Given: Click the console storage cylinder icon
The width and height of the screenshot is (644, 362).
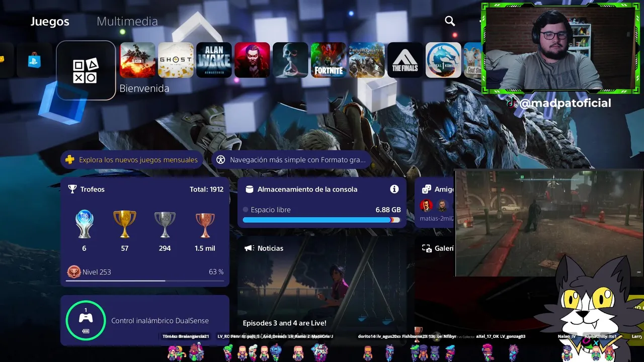Looking at the screenshot, I should [x=249, y=189].
